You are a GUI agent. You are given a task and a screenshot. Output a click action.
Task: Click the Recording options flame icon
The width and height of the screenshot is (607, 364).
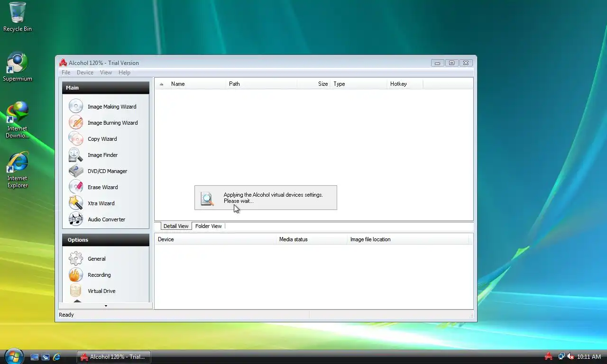[x=76, y=274]
